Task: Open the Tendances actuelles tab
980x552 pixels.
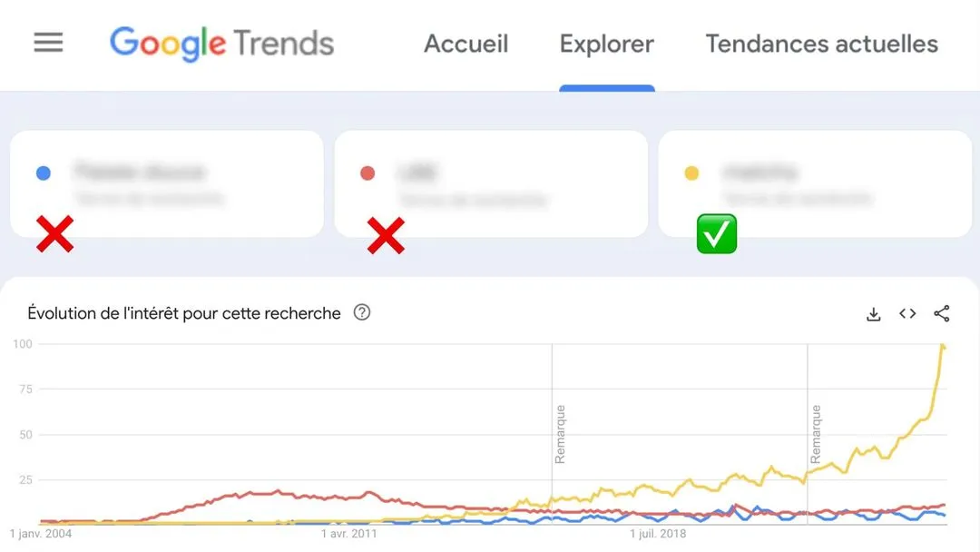Action: pyautogui.click(x=820, y=44)
